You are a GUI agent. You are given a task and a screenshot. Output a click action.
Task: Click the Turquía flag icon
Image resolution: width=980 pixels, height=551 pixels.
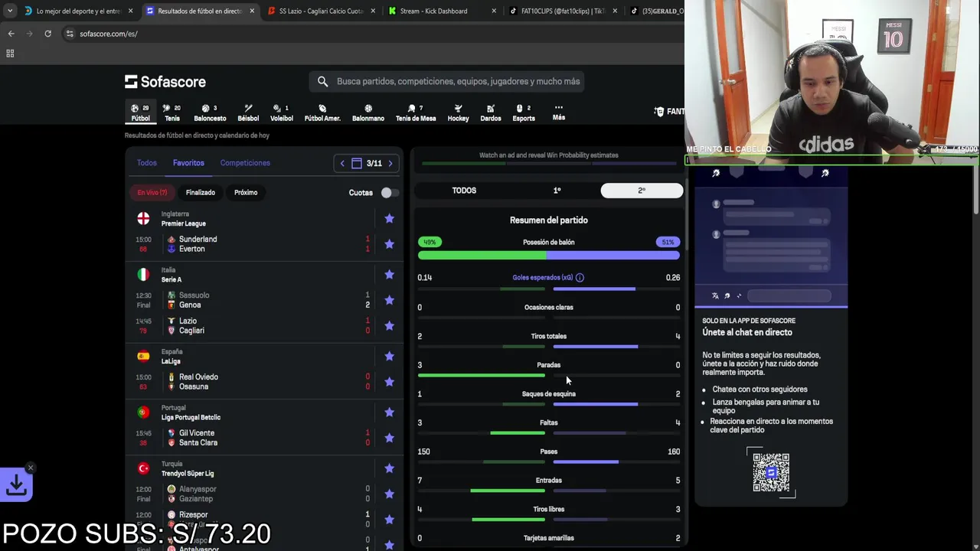coord(143,468)
